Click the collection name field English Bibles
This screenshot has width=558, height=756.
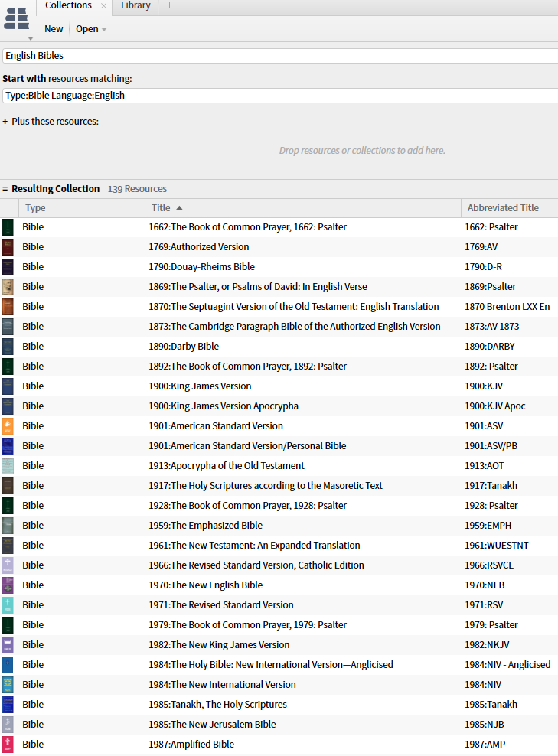click(x=279, y=55)
